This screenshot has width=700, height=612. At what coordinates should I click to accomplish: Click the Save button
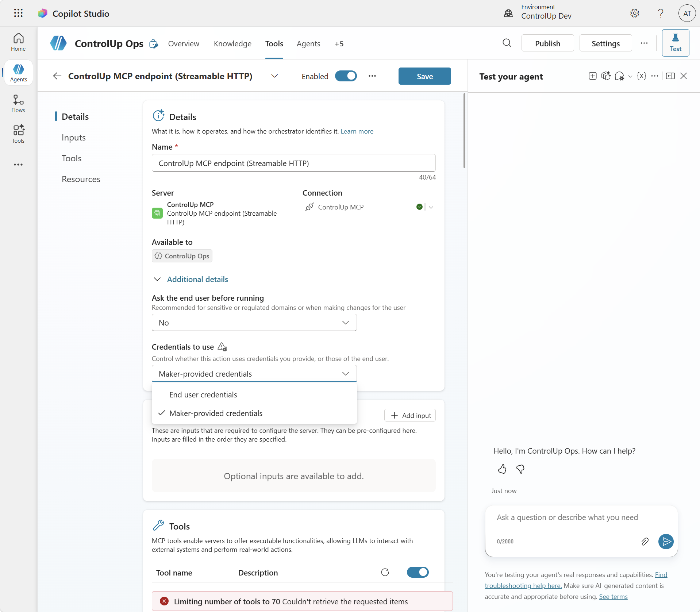pyautogui.click(x=425, y=76)
